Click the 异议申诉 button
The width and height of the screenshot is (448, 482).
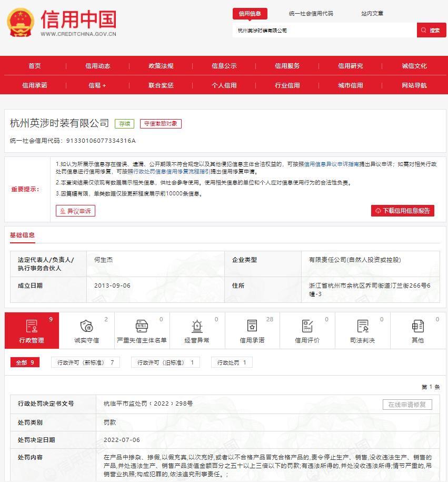76,211
